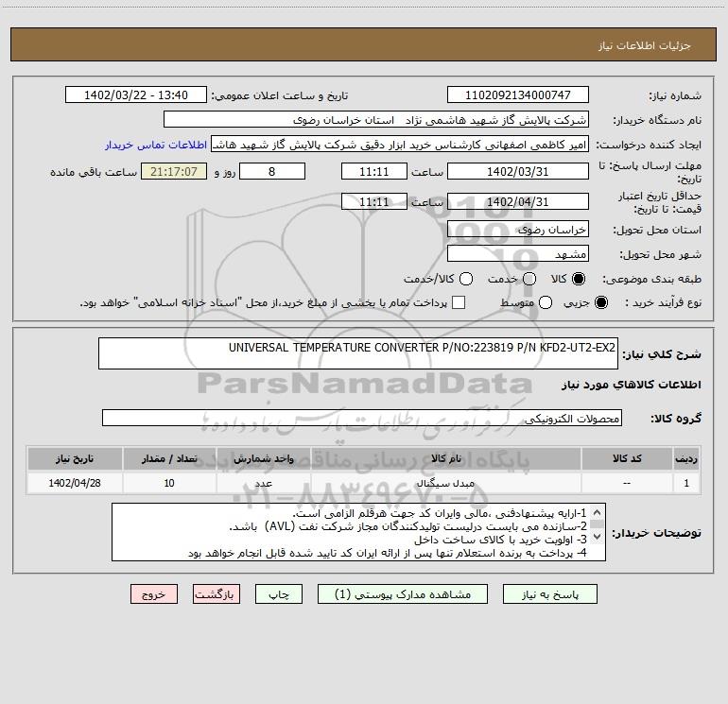
Task: Click the ردیف column header
Action: tap(686, 458)
